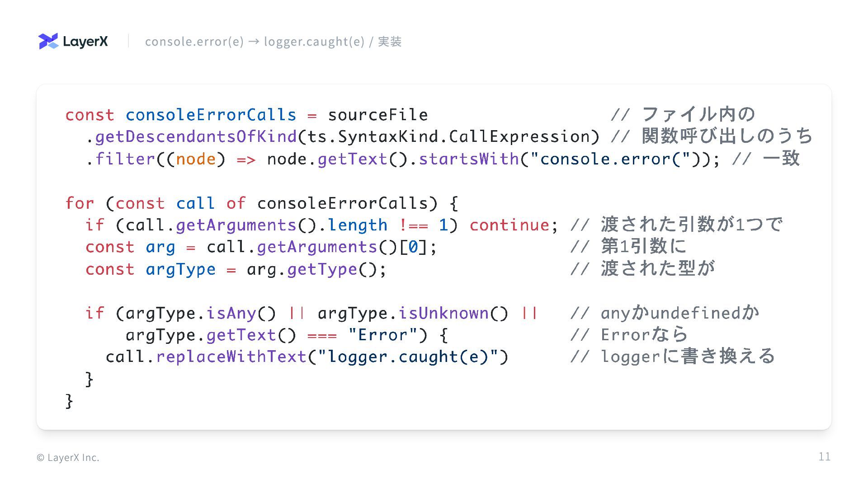
Task: Click the LayerX brand name text
Action: [85, 42]
